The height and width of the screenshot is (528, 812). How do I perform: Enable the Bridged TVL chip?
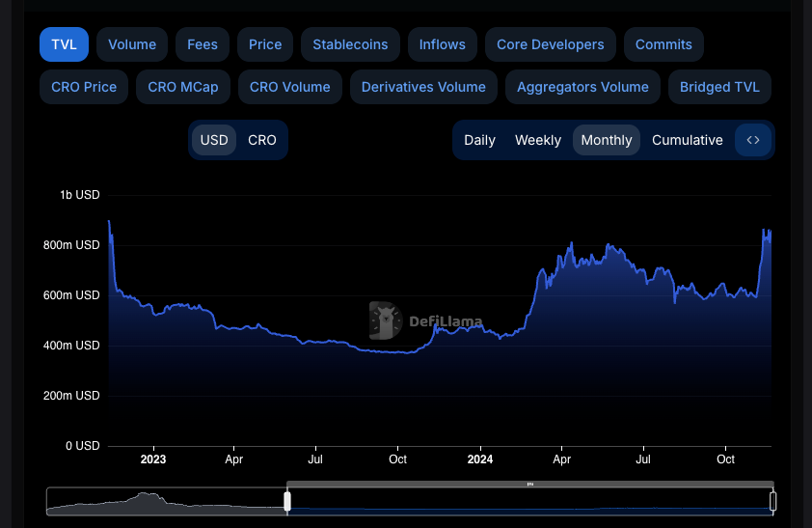click(719, 87)
